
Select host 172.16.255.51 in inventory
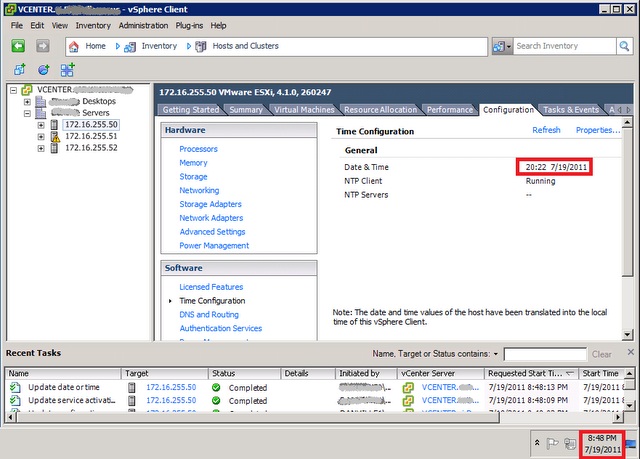(91, 136)
